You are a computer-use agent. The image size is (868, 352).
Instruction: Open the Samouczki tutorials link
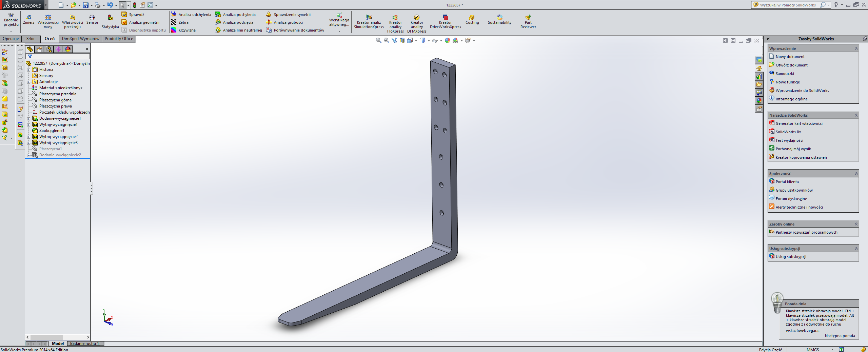click(785, 74)
